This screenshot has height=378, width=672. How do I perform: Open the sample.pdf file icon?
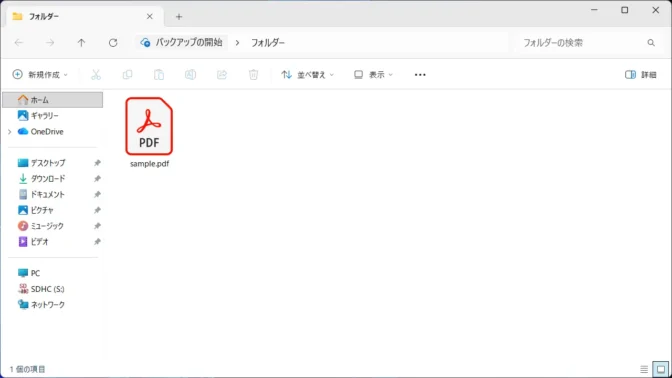[149, 126]
